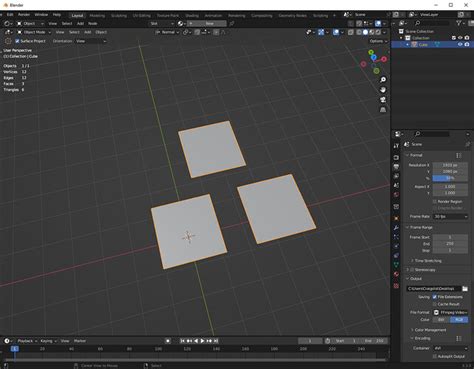This screenshot has width=474, height=369.
Task: Switch to the Compositing workspace tab
Action: click(261, 15)
